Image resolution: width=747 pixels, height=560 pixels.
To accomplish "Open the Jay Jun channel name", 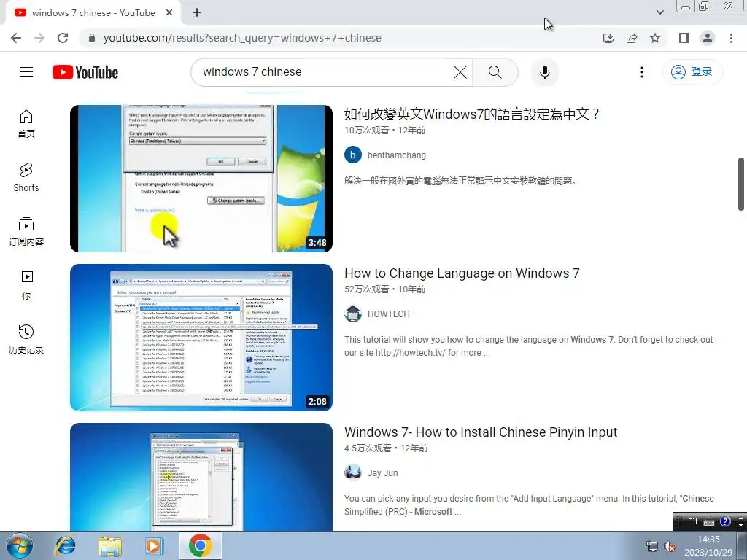I will click(382, 473).
